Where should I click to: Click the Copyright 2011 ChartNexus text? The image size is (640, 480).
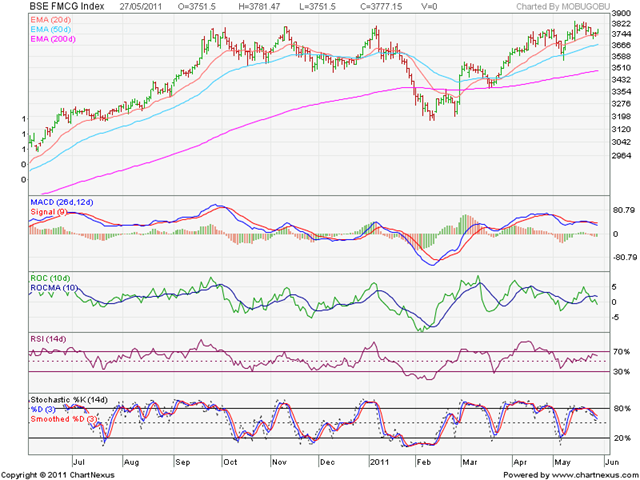point(58,475)
